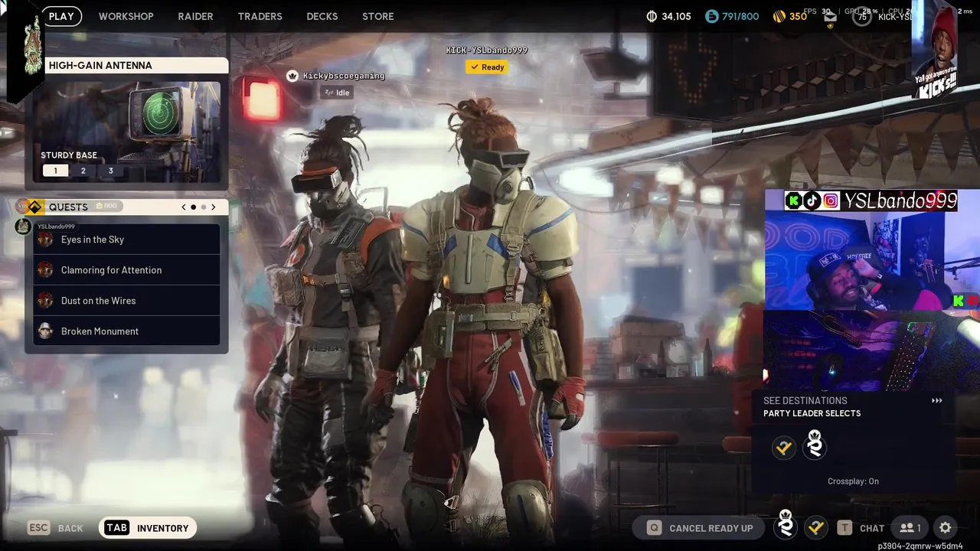The width and height of the screenshot is (980, 551).
Task: Expand the SEE DESTINATIONS arrows
Action: click(x=936, y=400)
